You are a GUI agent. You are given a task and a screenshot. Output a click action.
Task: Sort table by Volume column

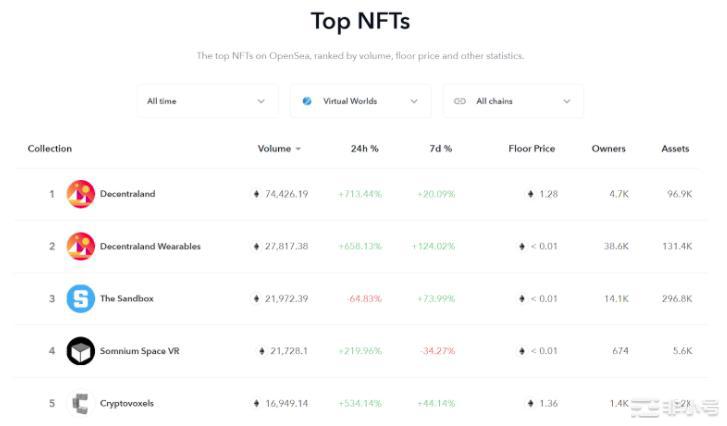(x=274, y=149)
